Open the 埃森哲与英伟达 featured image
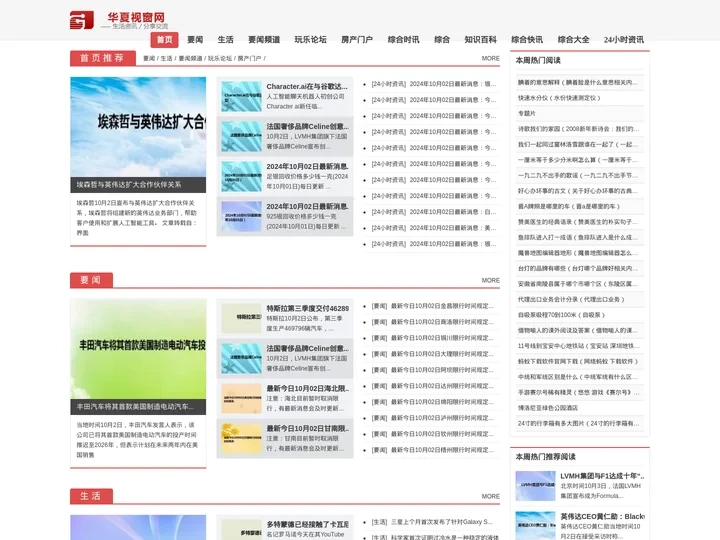The height and width of the screenshot is (540, 720). tap(138, 127)
